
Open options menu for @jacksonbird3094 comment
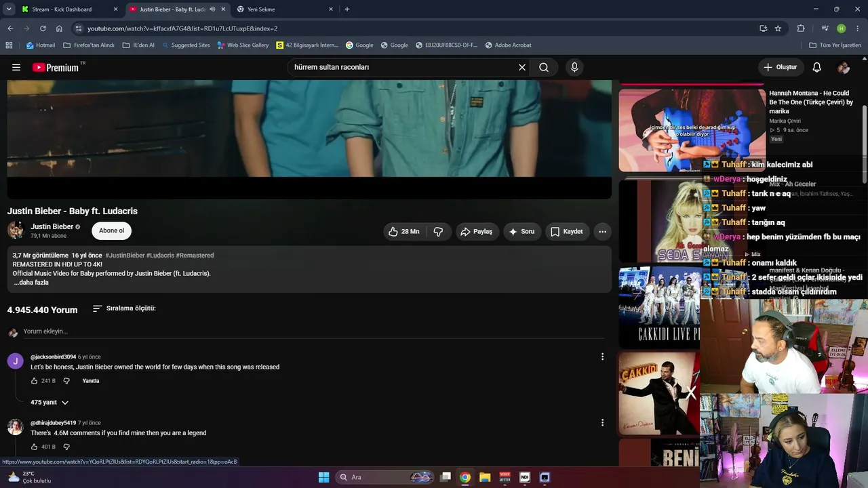pos(602,357)
